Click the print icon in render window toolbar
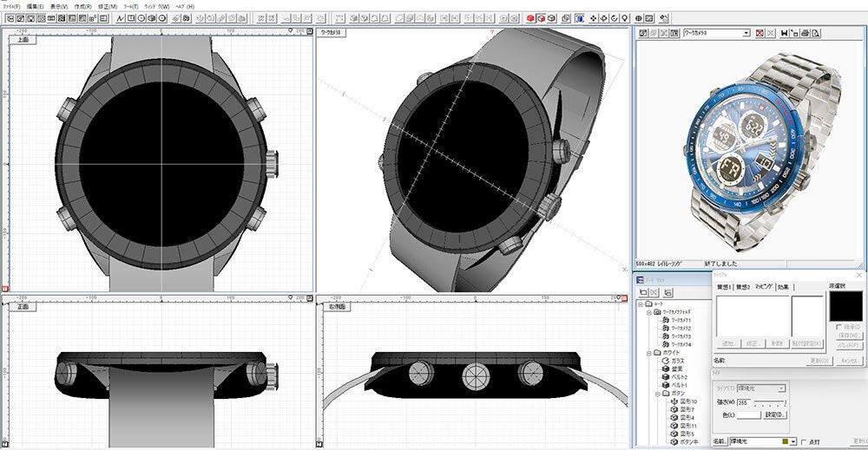This screenshot has height=450, width=868. point(805,33)
